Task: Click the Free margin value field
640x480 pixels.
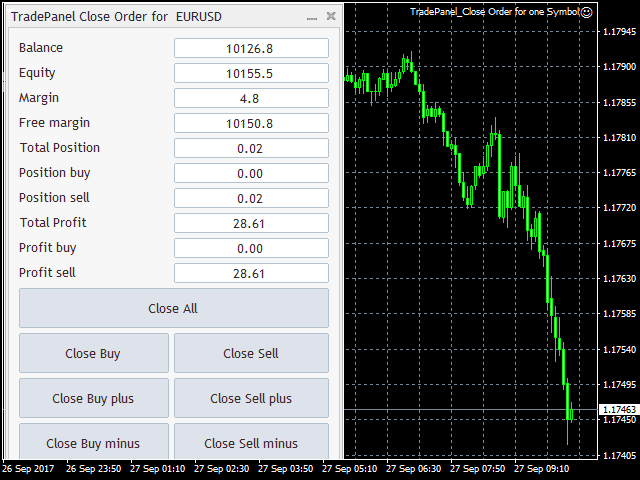Action: point(251,123)
